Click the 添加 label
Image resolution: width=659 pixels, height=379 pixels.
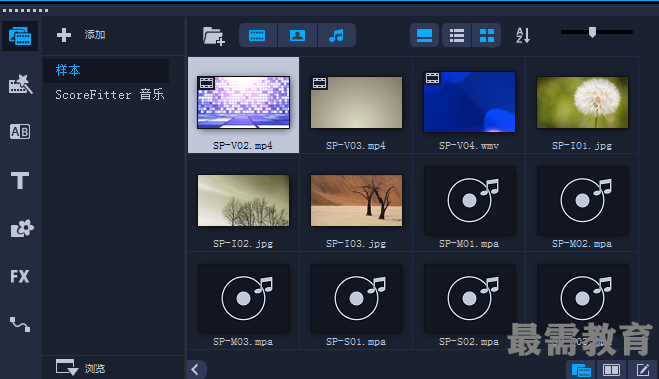(95, 35)
